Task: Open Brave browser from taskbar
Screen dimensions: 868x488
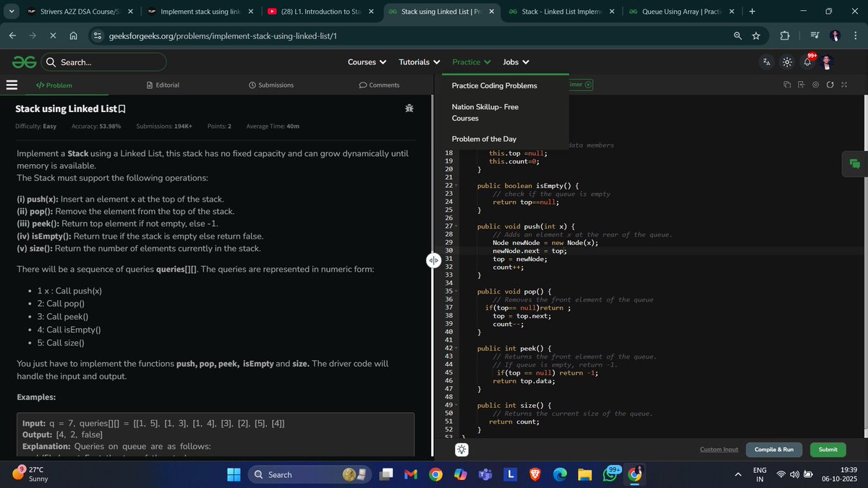Action: point(535,474)
